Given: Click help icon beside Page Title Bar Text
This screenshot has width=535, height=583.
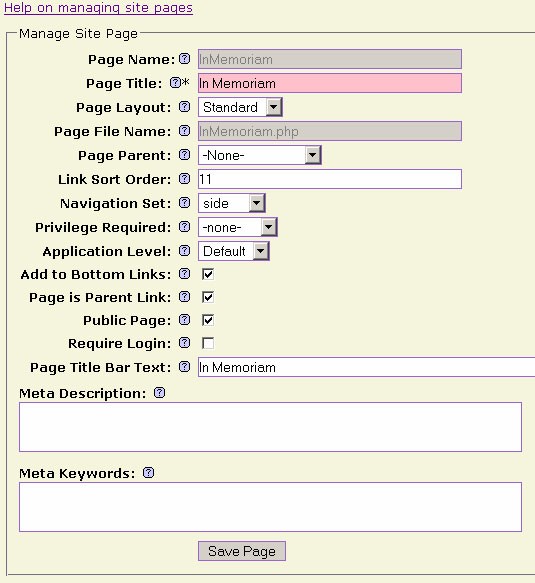Looking at the screenshot, I should [x=184, y=367].
